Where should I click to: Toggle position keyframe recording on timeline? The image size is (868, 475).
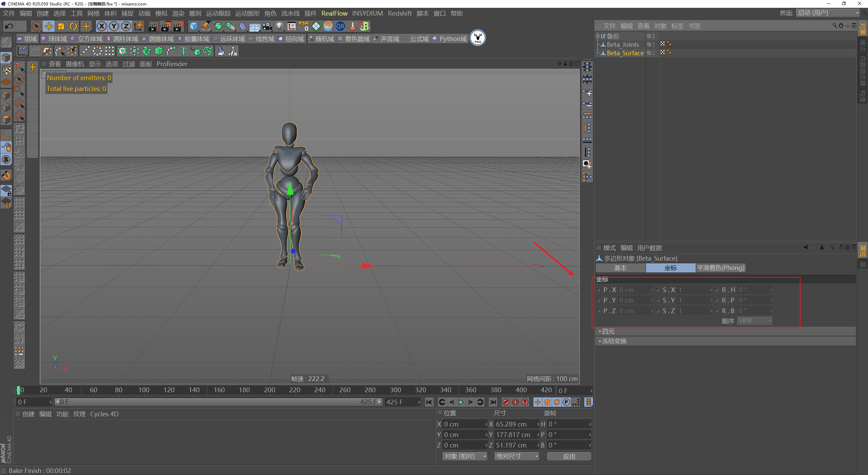pos(538,402)
